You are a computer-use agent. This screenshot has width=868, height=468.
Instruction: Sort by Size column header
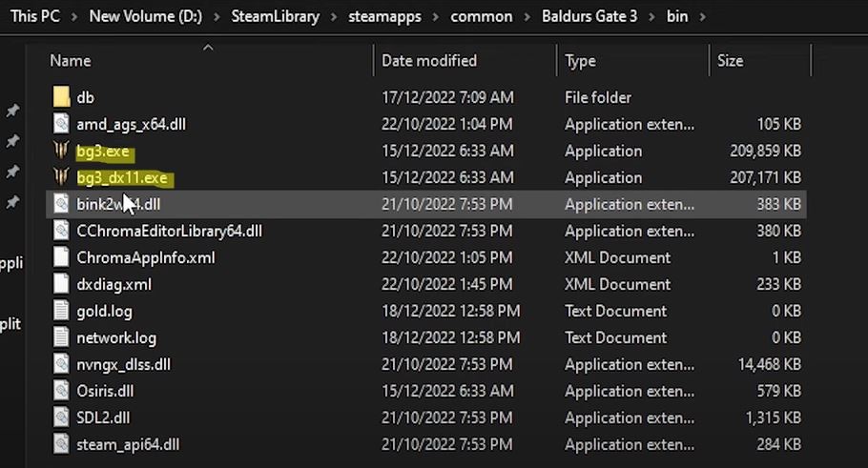[730, 60]
